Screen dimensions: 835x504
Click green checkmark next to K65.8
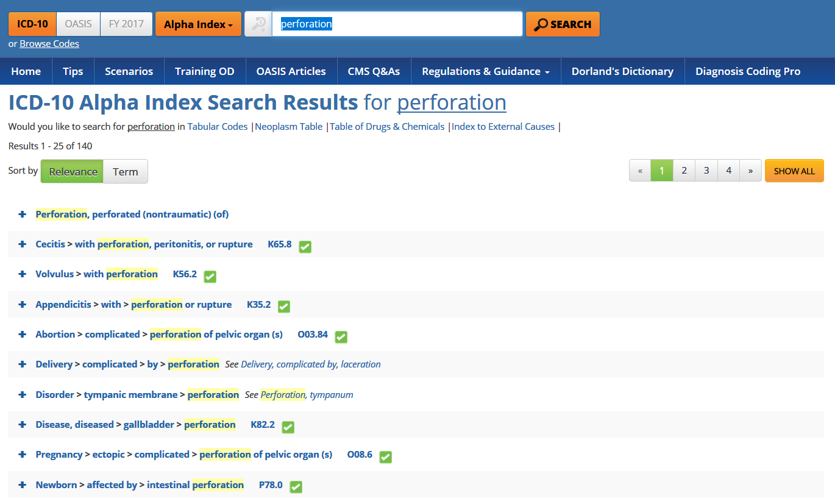coord(305,247)
